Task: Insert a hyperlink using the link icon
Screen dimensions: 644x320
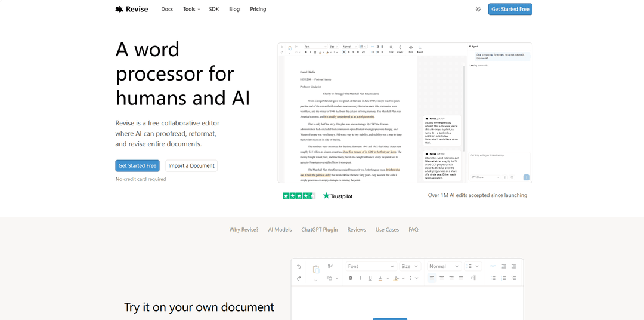Action: [x=493, y=266]
